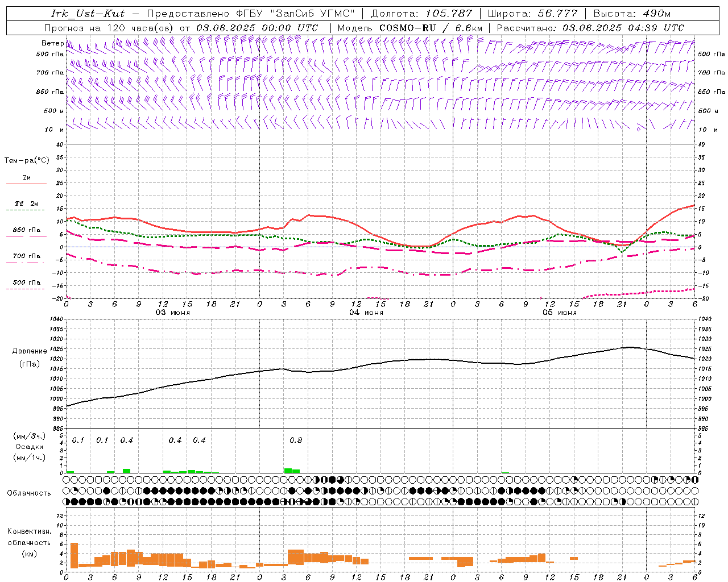
Task: Select left wind-level label 700 гПа under Ветер
Action: 50,73
